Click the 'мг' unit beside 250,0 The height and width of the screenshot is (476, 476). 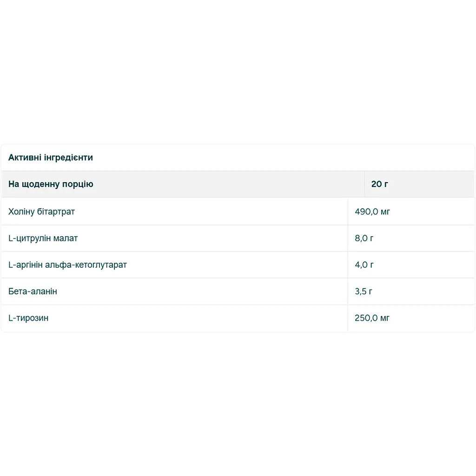[x=384, y=318]
